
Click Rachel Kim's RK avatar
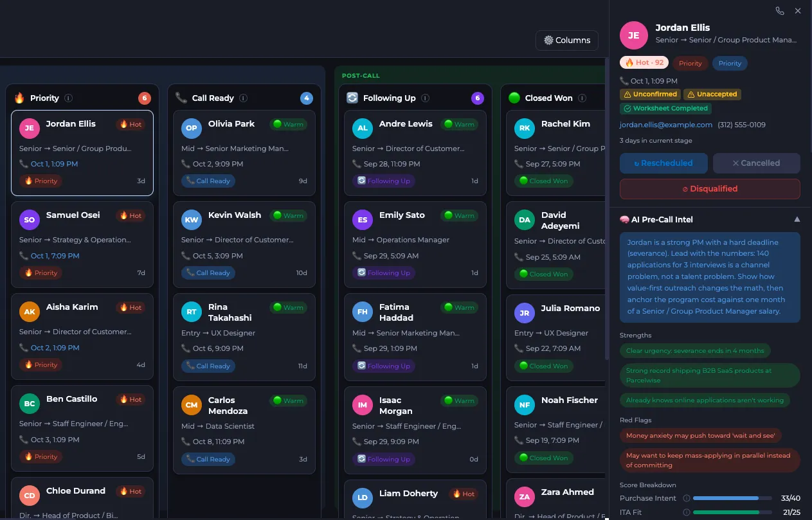(x=525, y=129)
